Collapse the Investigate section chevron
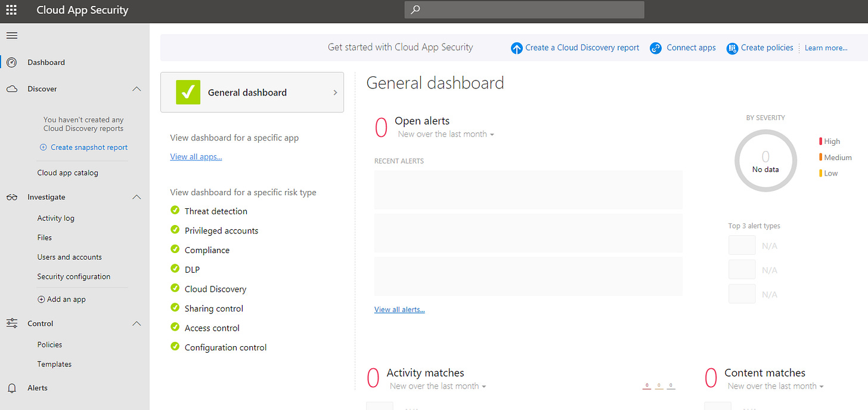The height and width of the screenshot is (410, 868). pyautogui.click(x=137, y=198)
